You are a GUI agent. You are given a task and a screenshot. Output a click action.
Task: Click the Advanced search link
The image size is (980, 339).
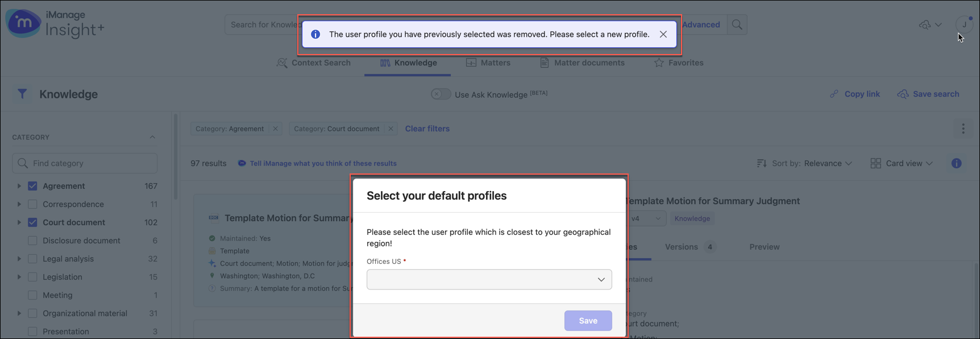[701, 24]
